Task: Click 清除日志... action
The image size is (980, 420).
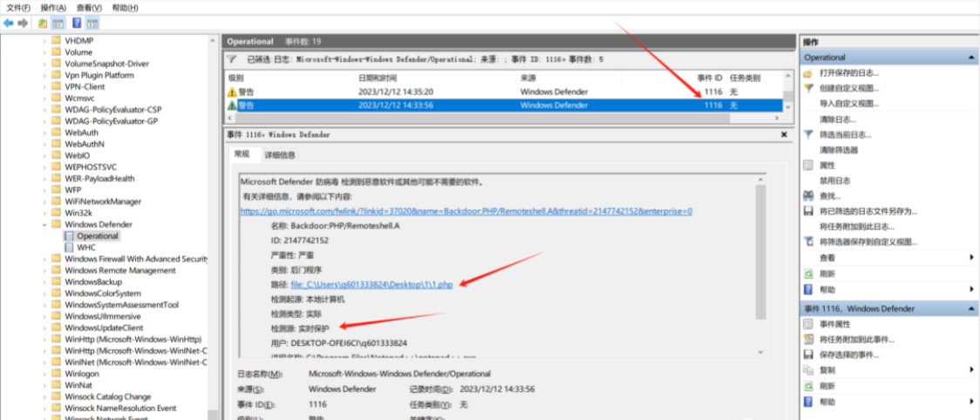Action: click(838, 119)
